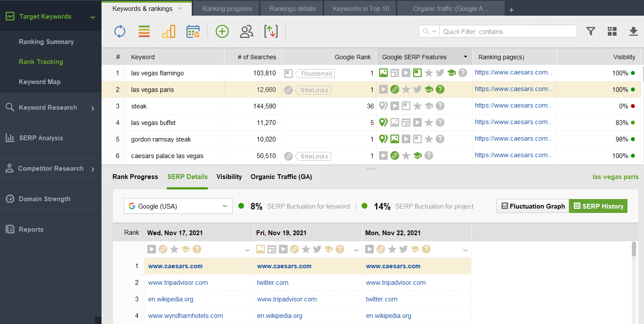Image resolution: width=644 pixels, height=324 pixels.
Task: Expand SERP features for Wed, Nov 17 column
Action: click(247, 250)
